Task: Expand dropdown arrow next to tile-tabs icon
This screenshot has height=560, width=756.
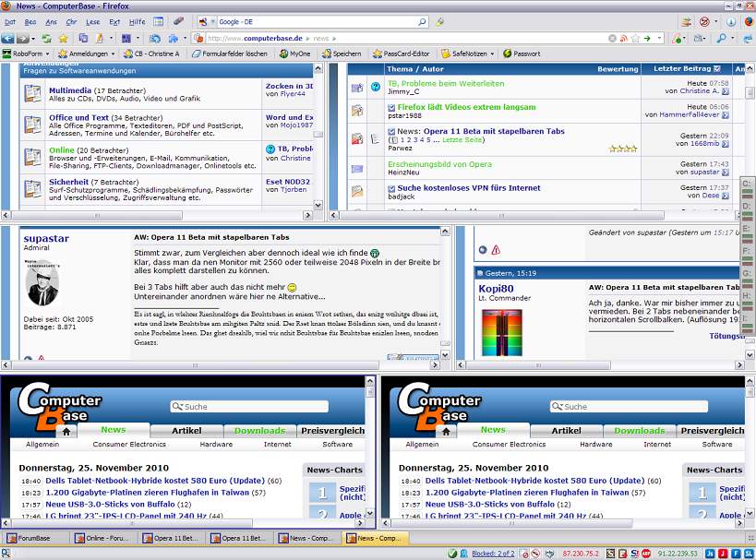Action: coord(138,38)
